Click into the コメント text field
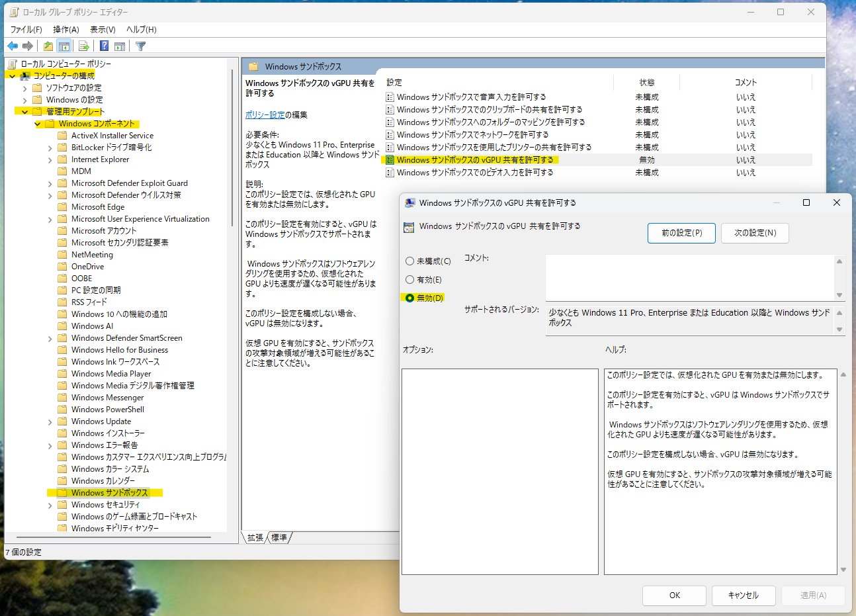 [690, 278]
